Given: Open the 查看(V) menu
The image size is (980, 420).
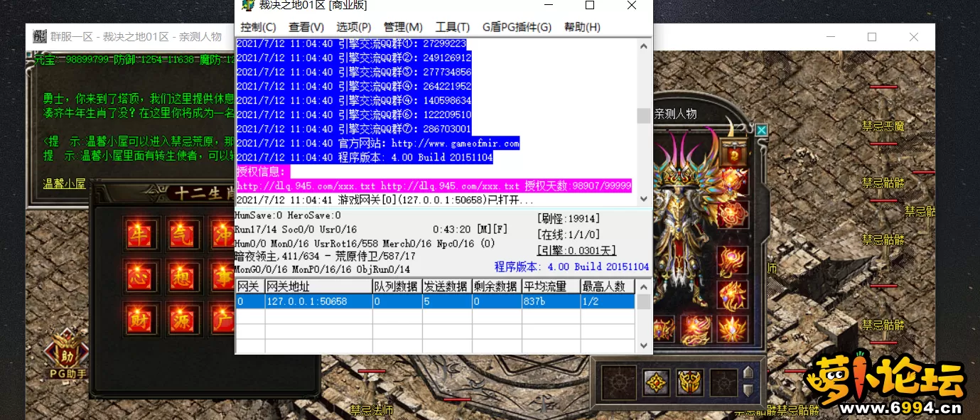Looking at the screenshot, I should 306,27.
